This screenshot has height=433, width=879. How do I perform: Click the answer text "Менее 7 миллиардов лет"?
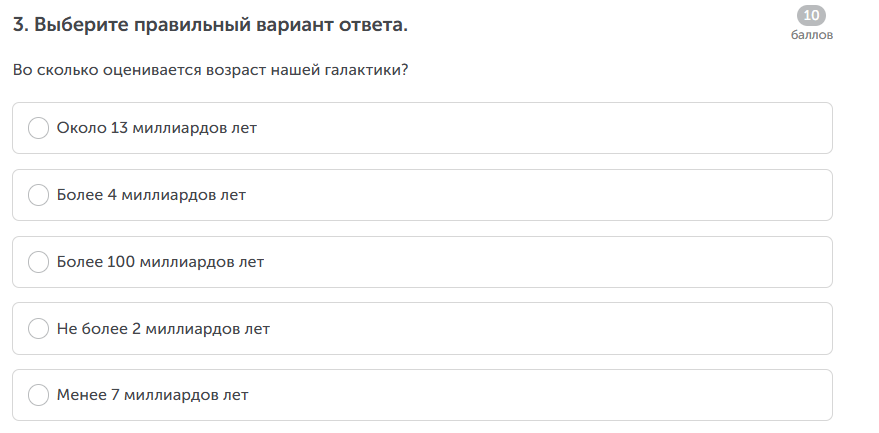click(x=152, y=395)
